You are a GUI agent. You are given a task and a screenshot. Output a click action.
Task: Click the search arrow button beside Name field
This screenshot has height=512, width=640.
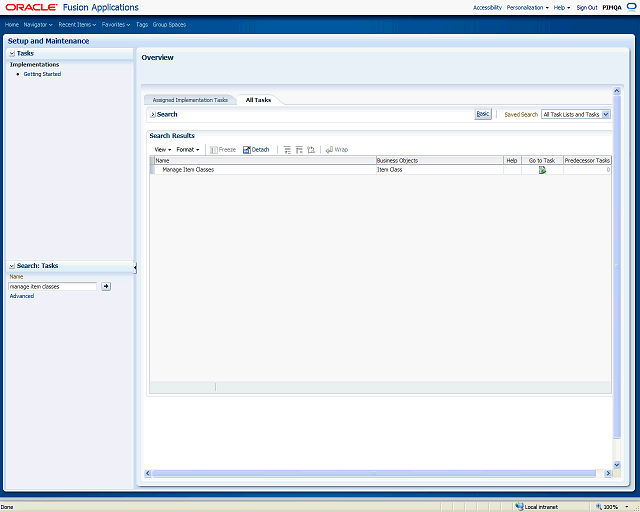106,286
